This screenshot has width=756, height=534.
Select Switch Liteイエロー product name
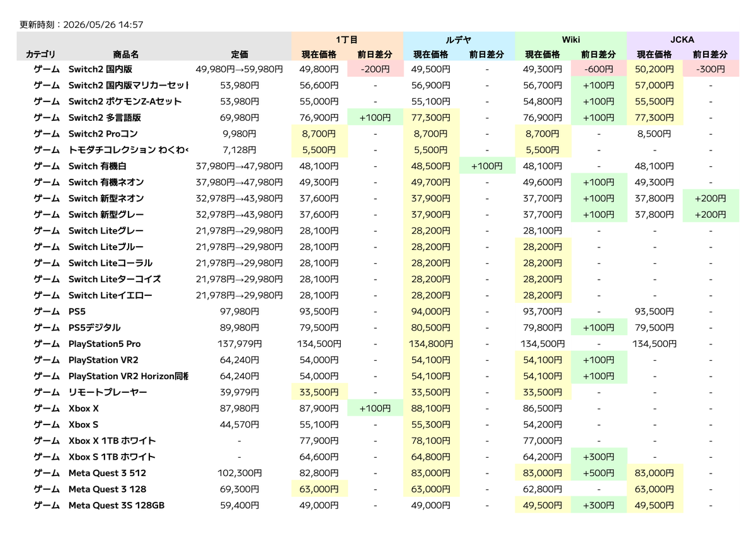pyautogui.click(x=110, y=295)
